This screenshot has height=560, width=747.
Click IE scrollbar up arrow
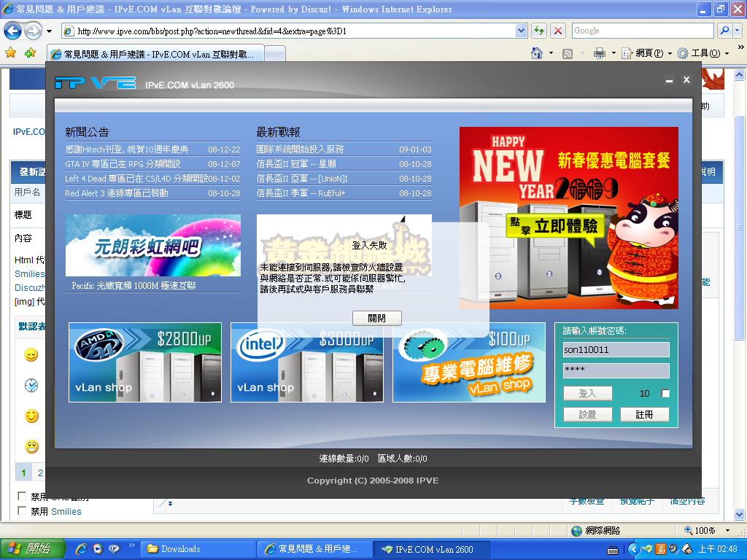pyautogui.click(x=740, y=75)
